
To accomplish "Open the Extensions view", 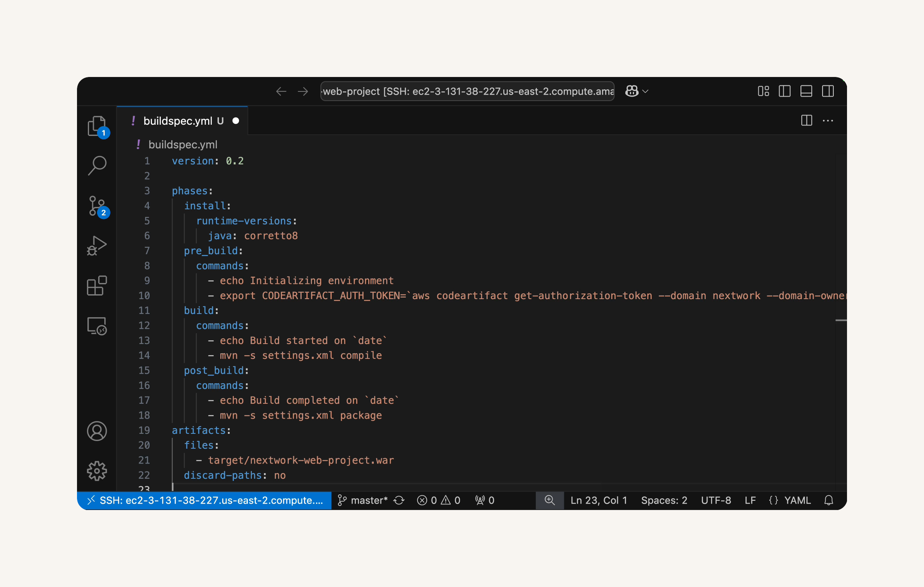I will tap(97, 285).
